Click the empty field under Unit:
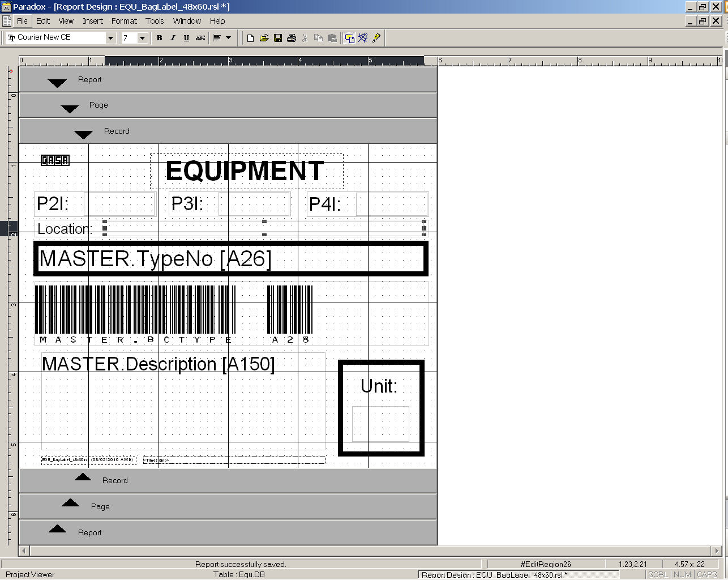The height and width of the screenshot is (580, 728). [x=380, y=424]
